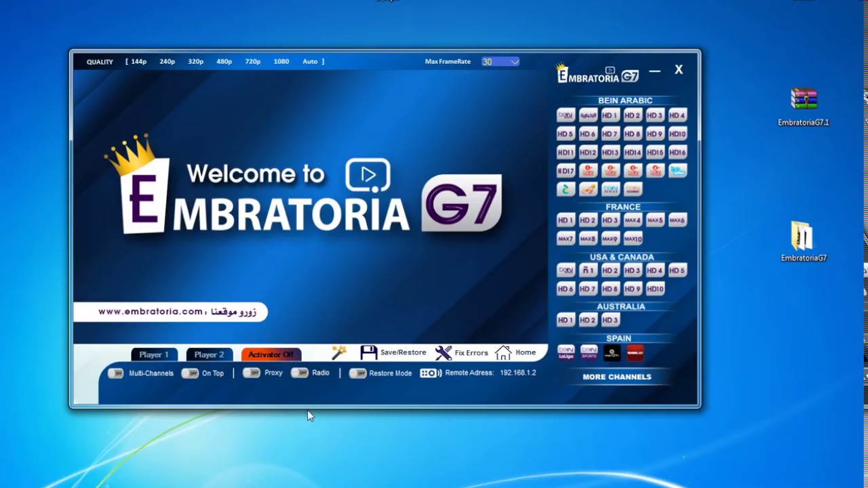Select the EmbratoriaG7.1 archive on desktop

coord(804,107)
